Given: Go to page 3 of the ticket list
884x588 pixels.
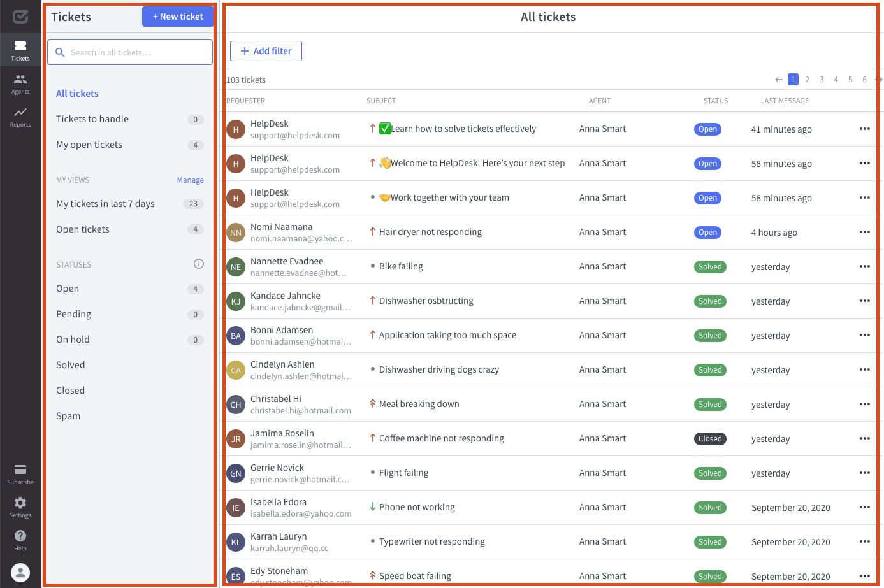Looking at the screenshot, I should coord(822,79).
